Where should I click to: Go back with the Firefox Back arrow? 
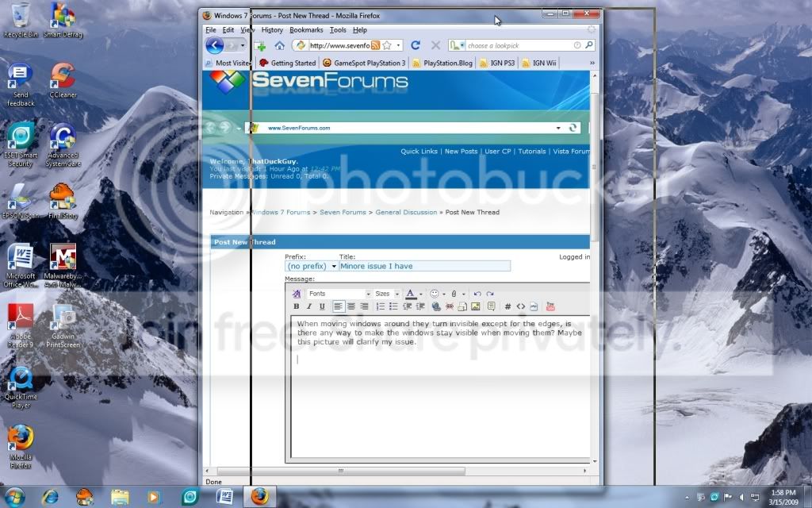214,45
